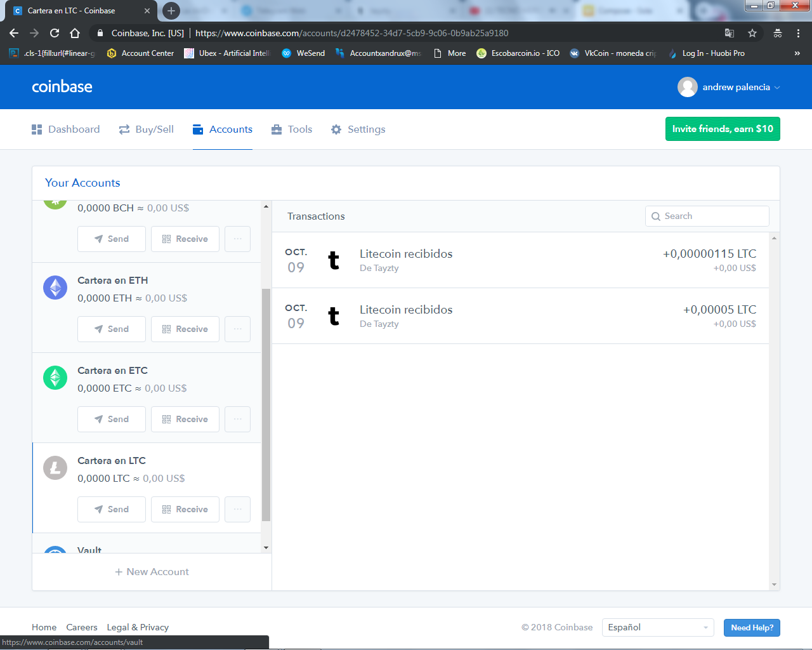Click the Tayzty icon on first transaction
The image size is (812, 650).
[x=334, y=260]
